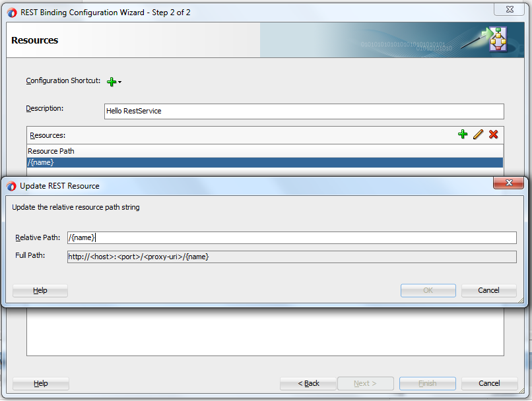
Task: Delete the selected resource with red X
Action: [493, 135]
